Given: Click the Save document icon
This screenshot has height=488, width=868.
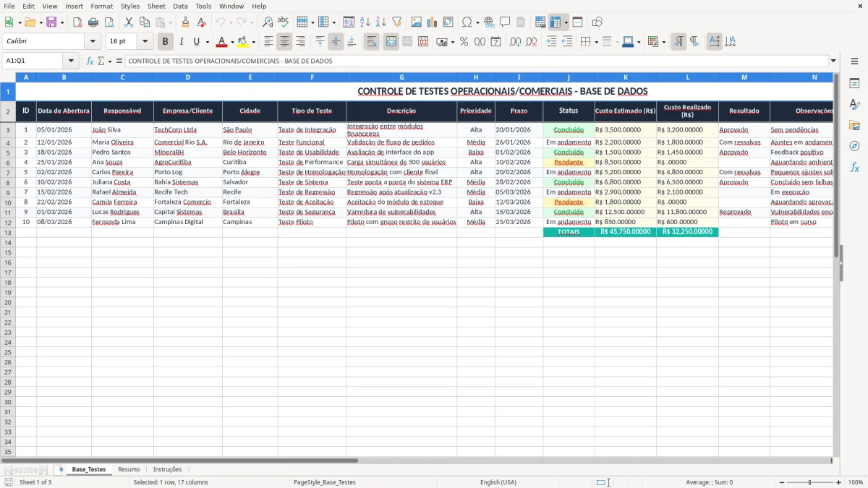Looking at the screenshot, I should point(51,22).
